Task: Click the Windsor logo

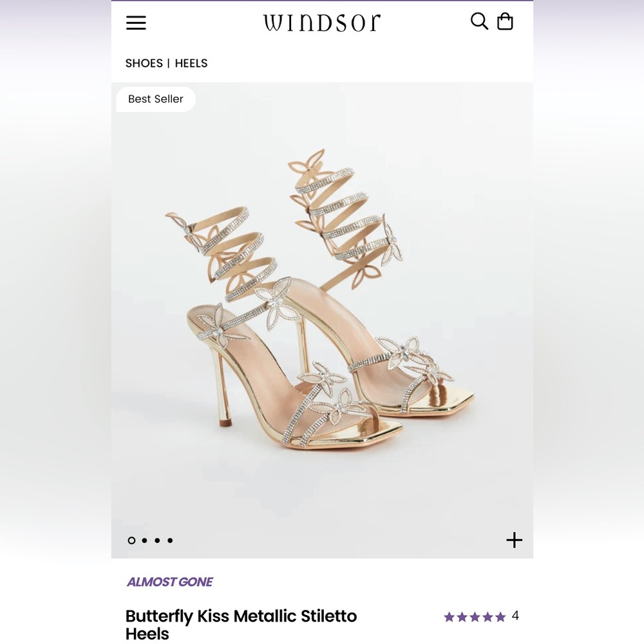Action: 322,22
